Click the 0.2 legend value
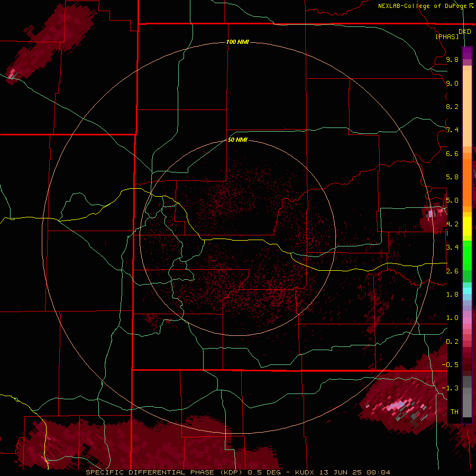This screenshot has height=476, width=476. (452, 342)
